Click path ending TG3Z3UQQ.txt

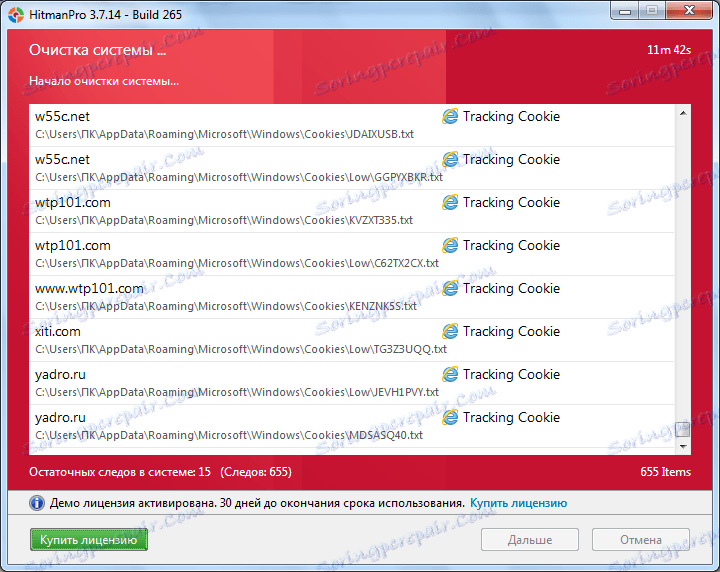pos(241,349)
